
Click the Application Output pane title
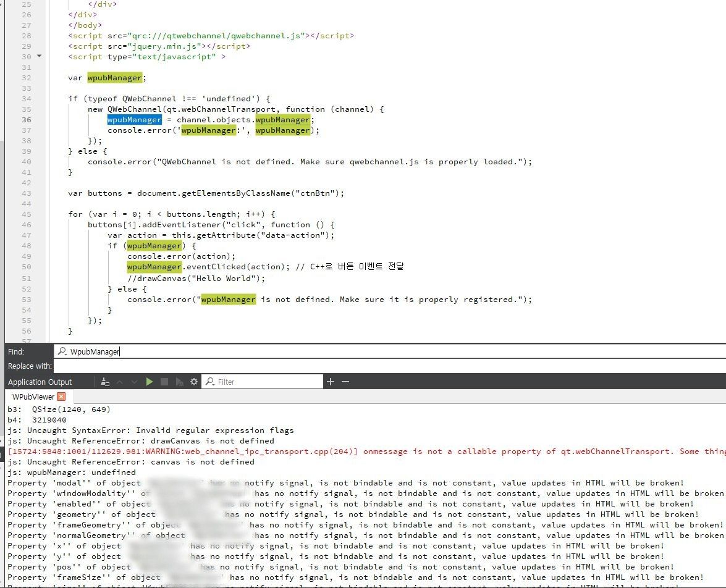tap(40, 382)
